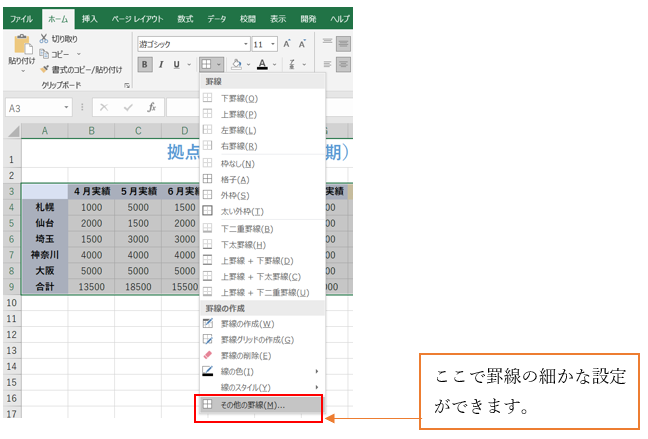648x439 pixels.
Task: Click the Cut (切り取り) scissors icon
Action: 44,39
